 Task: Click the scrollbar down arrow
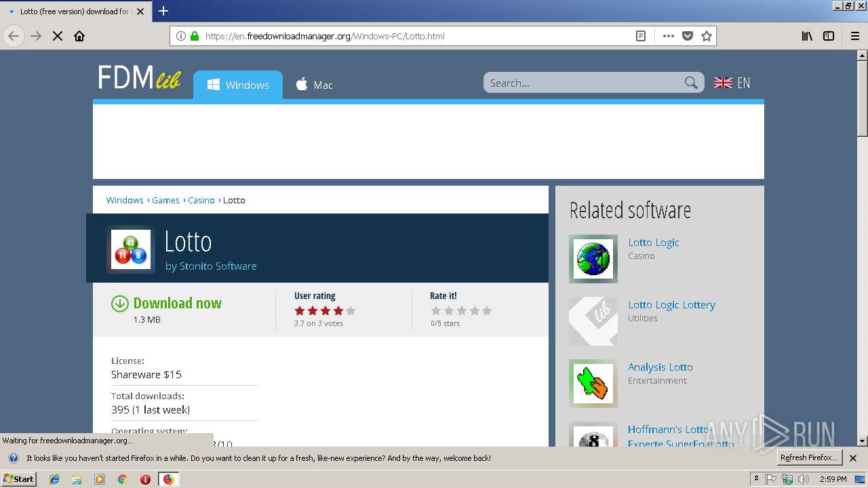(x=862, y=441)
